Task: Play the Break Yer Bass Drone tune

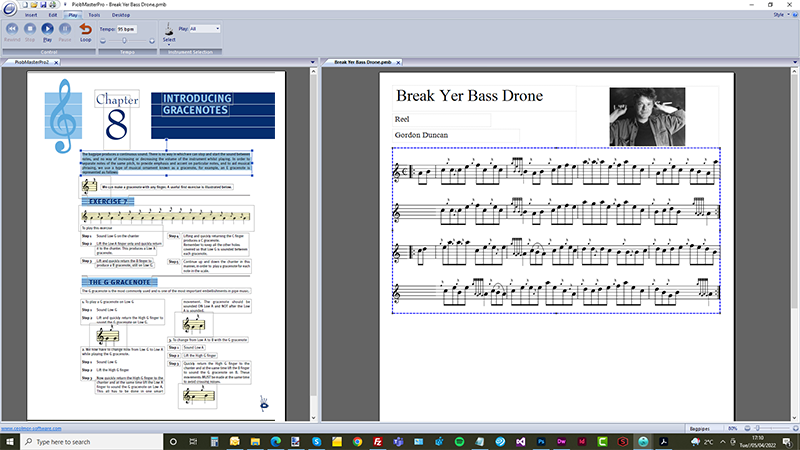Action: point(47,32)
